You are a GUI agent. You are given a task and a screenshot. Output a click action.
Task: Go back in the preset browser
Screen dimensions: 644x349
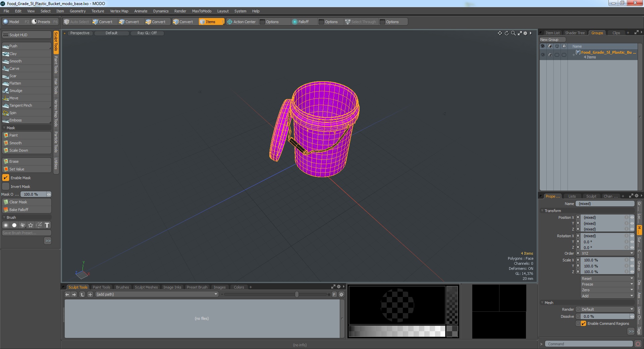(67, 295)
